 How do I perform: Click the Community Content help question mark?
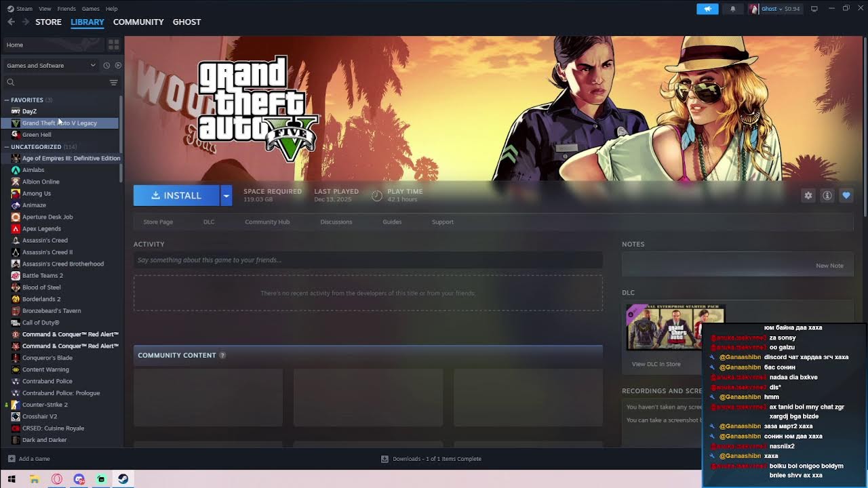tap(222, 355)
